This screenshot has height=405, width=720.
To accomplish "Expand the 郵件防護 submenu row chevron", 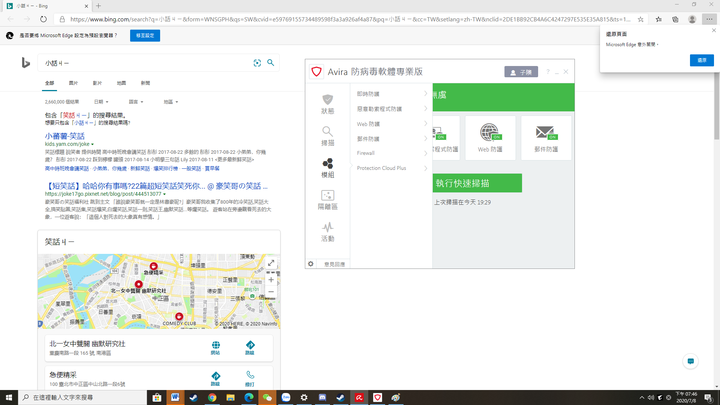I will point(425,139).
